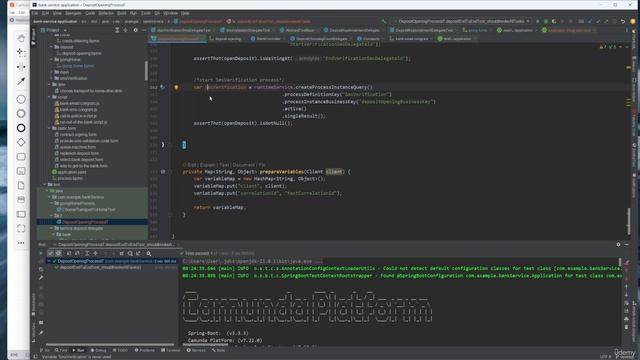
Task: Select the shouldInvokeAllTasks test result row
Action: 99,267
